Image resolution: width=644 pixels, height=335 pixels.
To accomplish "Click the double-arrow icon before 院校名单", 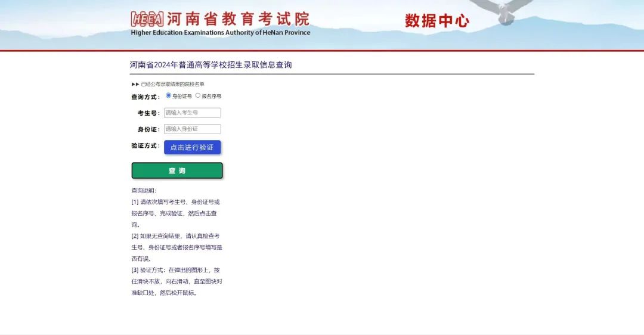I will coord(135,84).
